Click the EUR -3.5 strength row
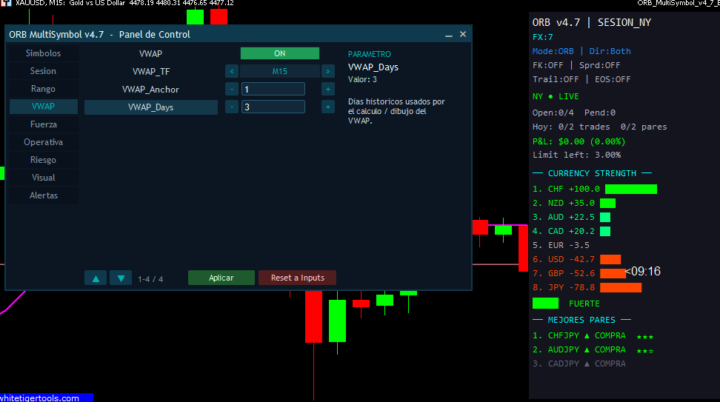 (x=561, y=245)
